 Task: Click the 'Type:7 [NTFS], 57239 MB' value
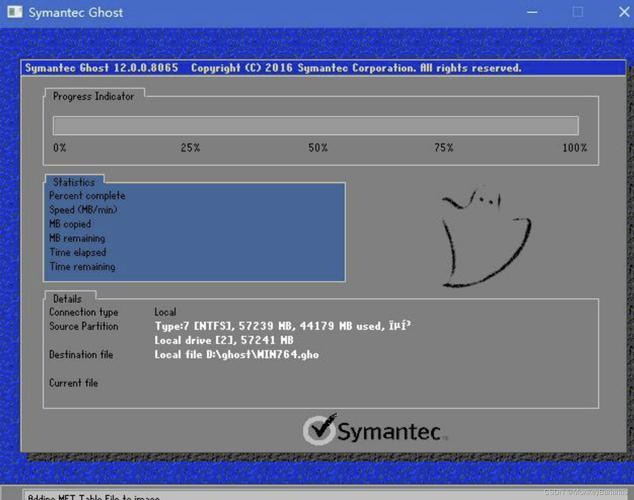(282, 326)
